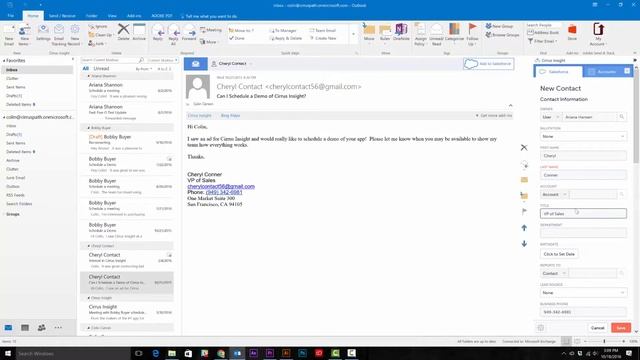The image size is (640, 360).
Task: Go to previous item with up arrow
Action: tap(524, 228)
